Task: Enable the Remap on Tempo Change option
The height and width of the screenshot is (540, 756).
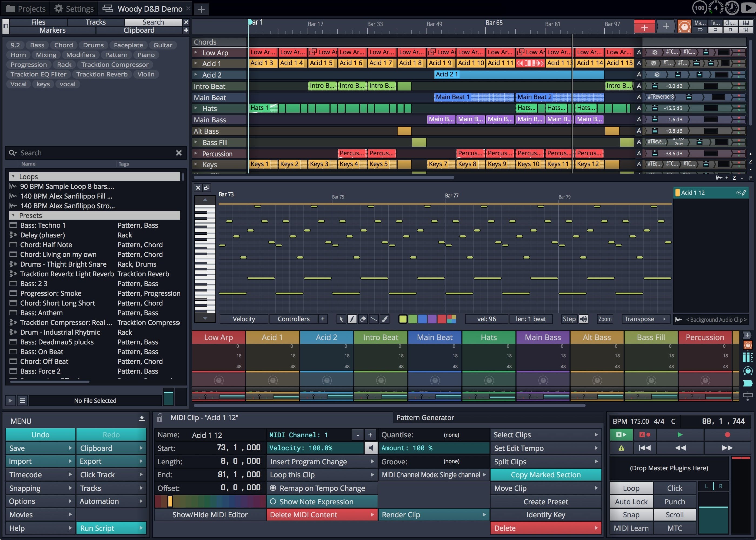Action: 322,488
